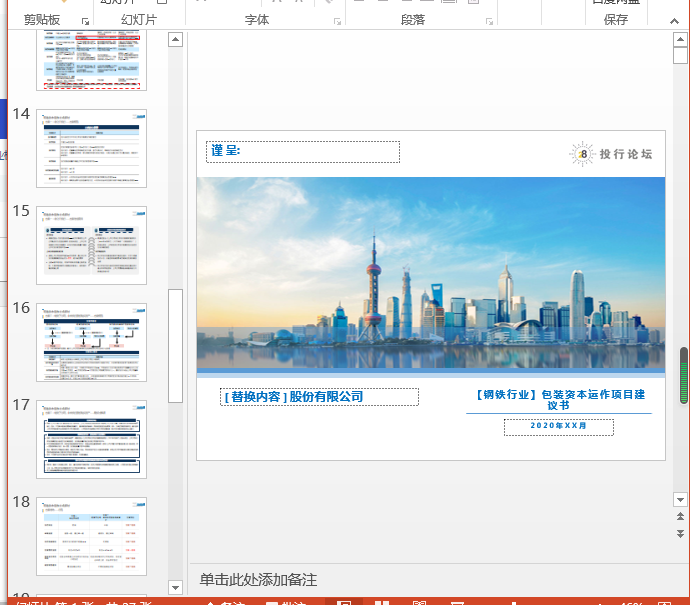This screenshot has width=690, height=605.
Task: Click slide number 16 label
Action: pos(21,308)
